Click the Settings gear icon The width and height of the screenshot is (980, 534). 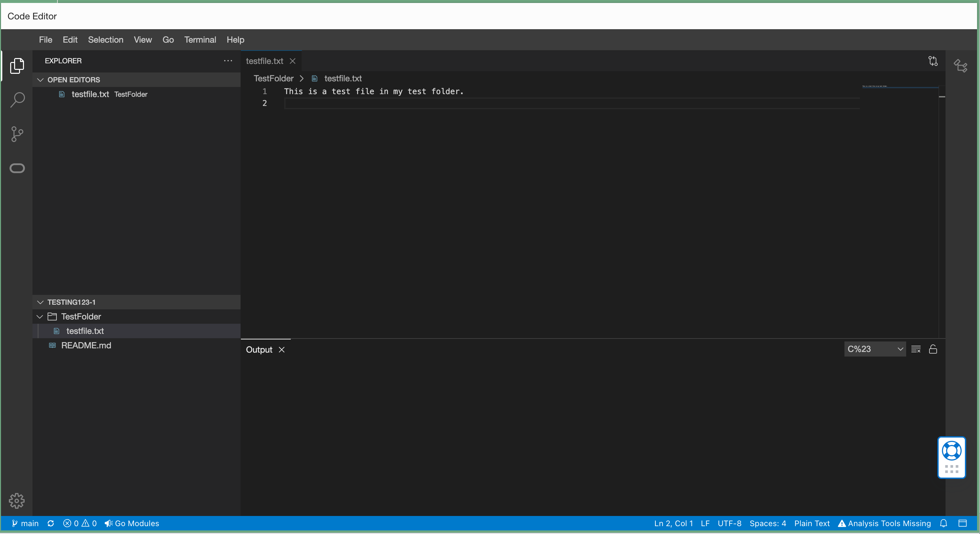coord(17,501)
